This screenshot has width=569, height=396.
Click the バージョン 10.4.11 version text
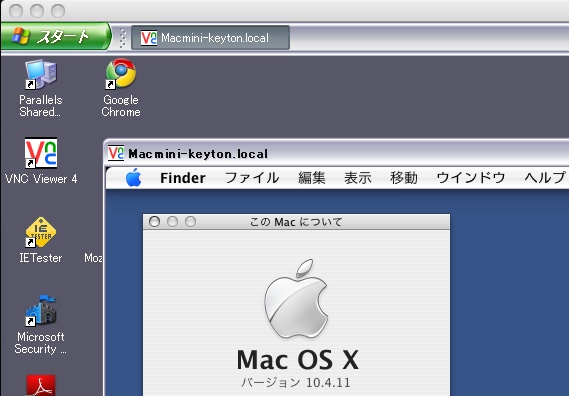click(x=296, y=383)
